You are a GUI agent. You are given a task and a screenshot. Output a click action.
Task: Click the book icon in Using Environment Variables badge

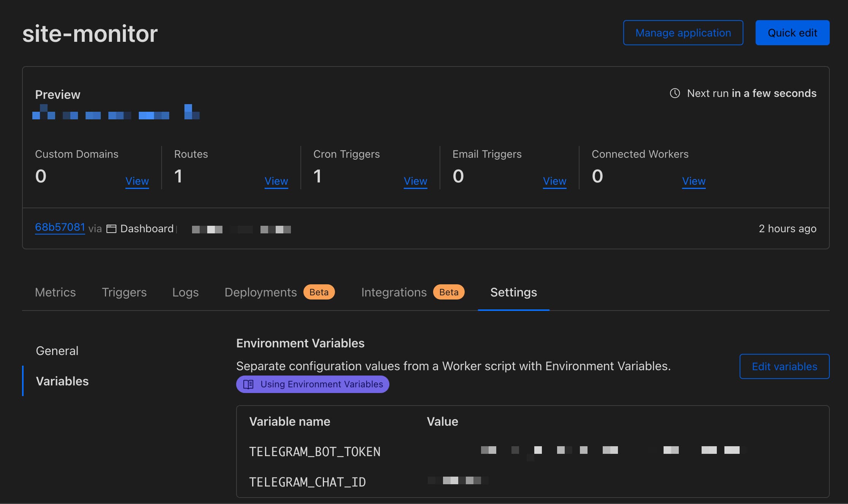(x=248, y=384)
